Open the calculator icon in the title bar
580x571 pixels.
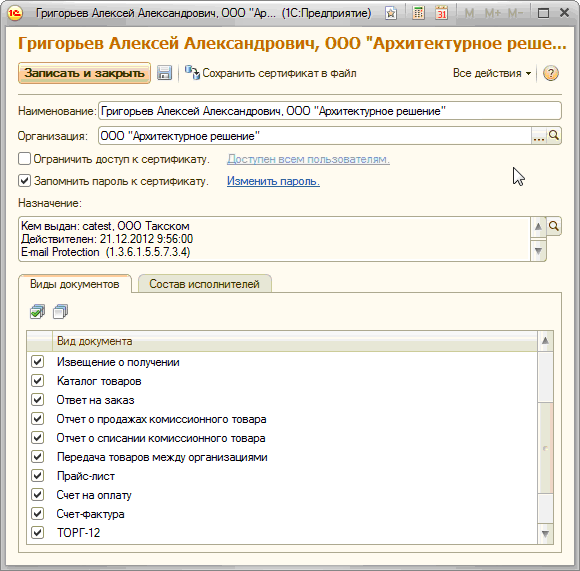[x=418, y=13]
